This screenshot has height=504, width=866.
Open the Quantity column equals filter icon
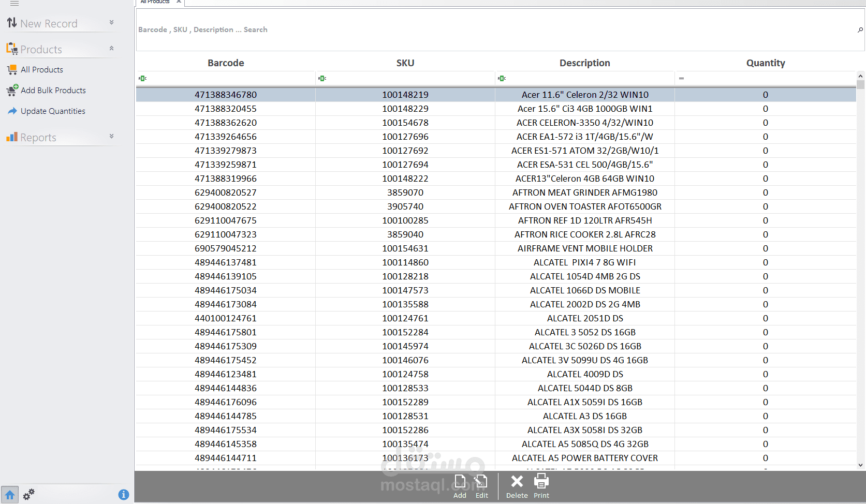pos(681,78)
